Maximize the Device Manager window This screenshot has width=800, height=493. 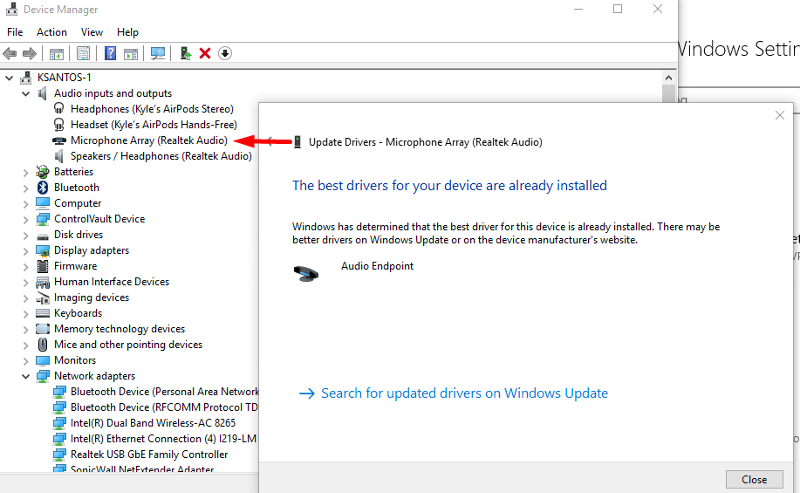(x=617, y=9)
